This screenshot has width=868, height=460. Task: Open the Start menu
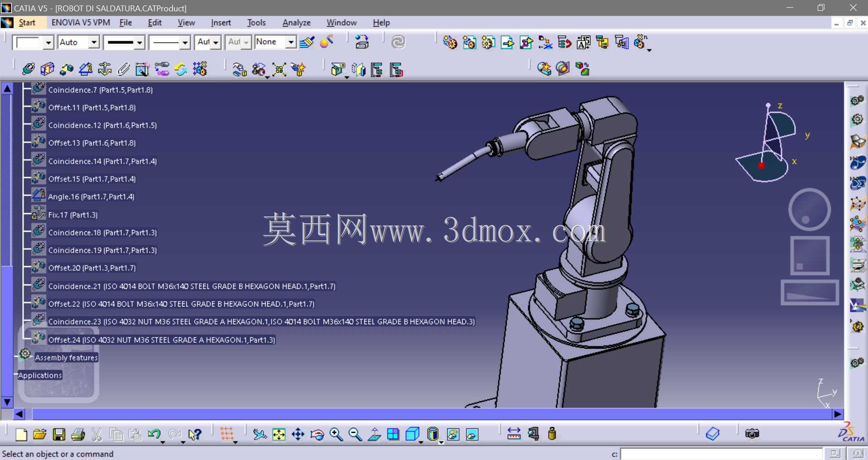27,23
